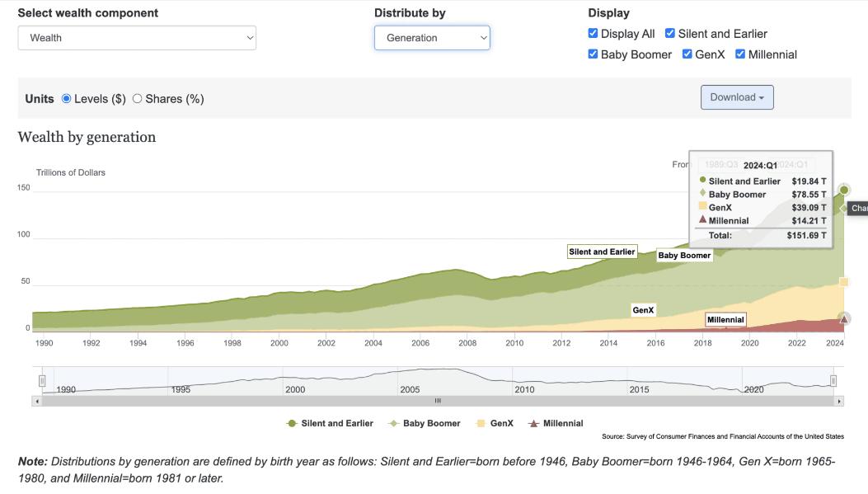Open the Download dropdown menu

737,97
